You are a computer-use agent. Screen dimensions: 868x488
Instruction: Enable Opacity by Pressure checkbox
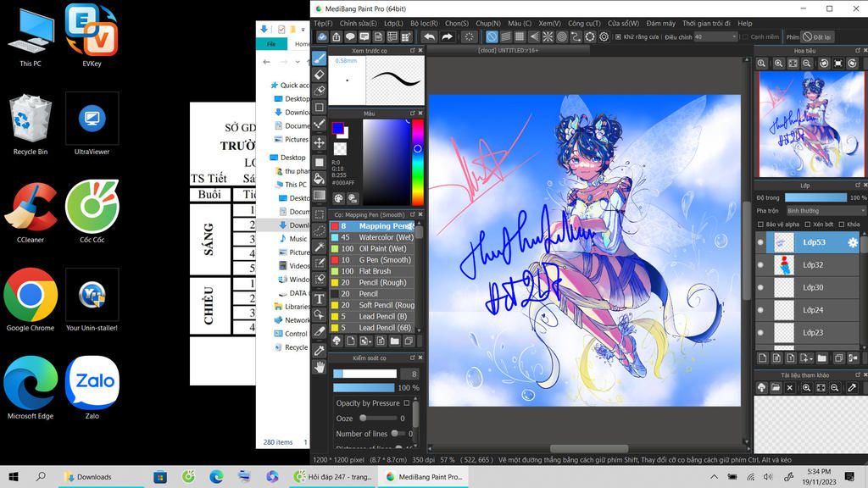[x=407, y=402]
